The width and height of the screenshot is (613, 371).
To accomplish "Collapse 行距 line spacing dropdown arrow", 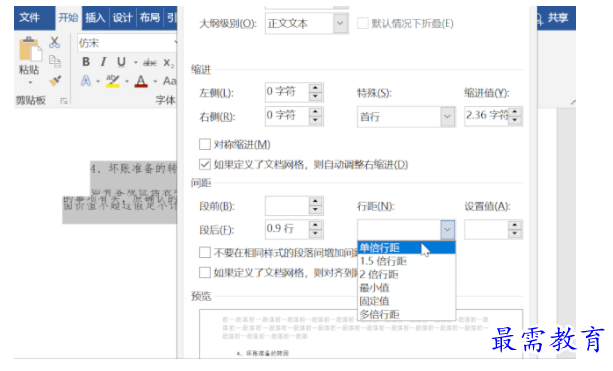I will click(448, 229).
